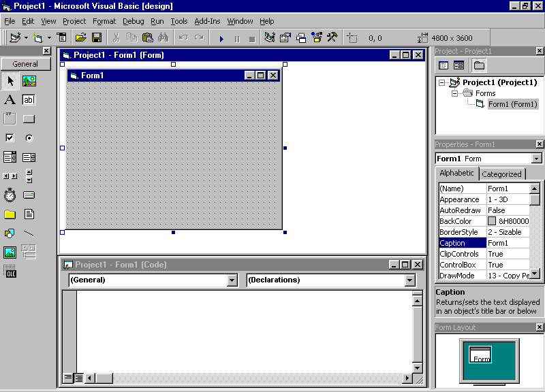The width and height of the screenshot is (545, 392).
Task: Select the Line tool
Action: click(x=29, y=233)
